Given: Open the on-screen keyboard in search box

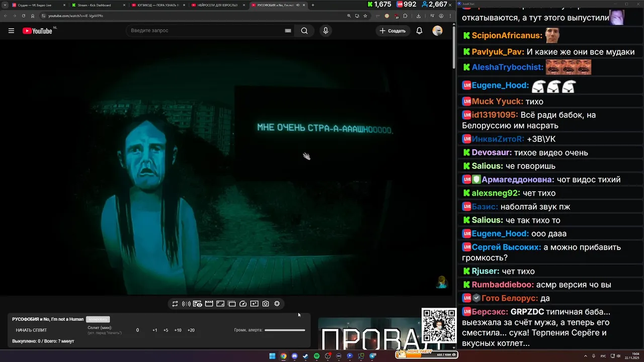Looking at the screenshot, I should pos(288,31).
